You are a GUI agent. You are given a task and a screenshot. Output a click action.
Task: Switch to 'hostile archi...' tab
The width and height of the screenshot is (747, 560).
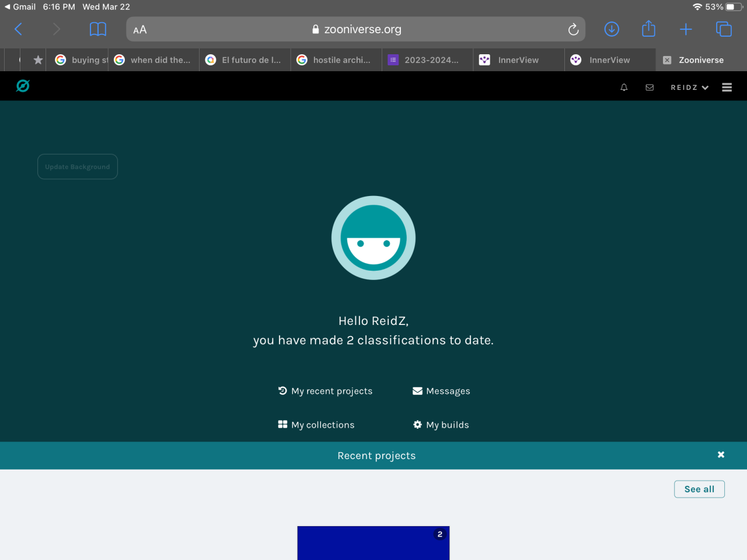point(336,60)
